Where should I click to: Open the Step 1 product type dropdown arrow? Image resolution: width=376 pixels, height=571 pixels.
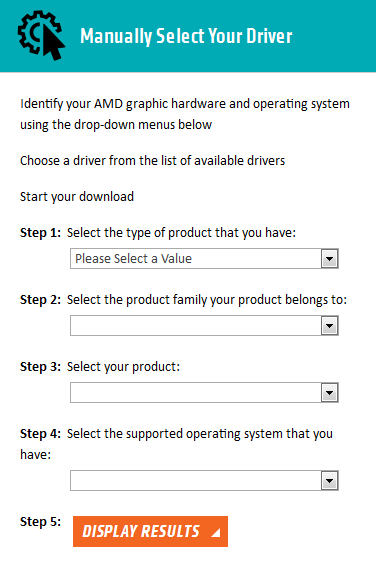tap(330, 259)
